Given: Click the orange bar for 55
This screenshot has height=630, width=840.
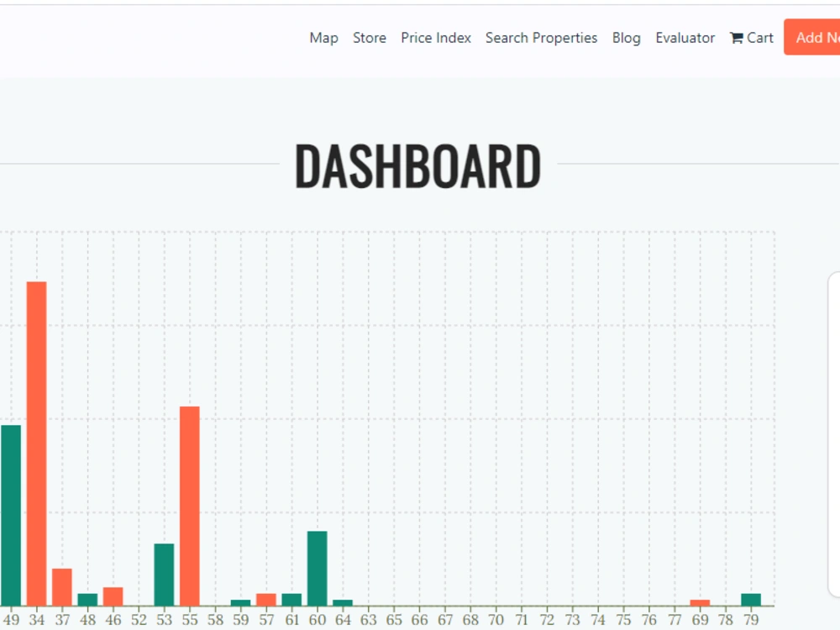Looking at the screenshot, I should pyautogui.click(x=190, y=507).
